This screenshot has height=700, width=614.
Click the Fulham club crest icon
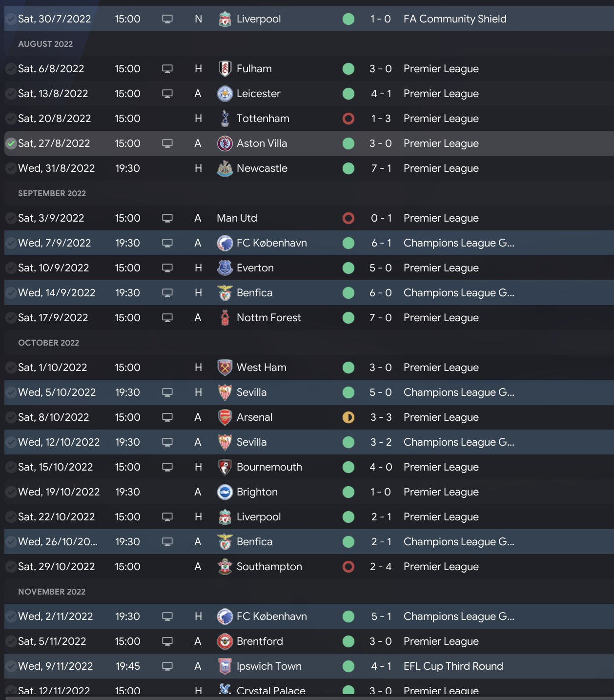point(225,69)
